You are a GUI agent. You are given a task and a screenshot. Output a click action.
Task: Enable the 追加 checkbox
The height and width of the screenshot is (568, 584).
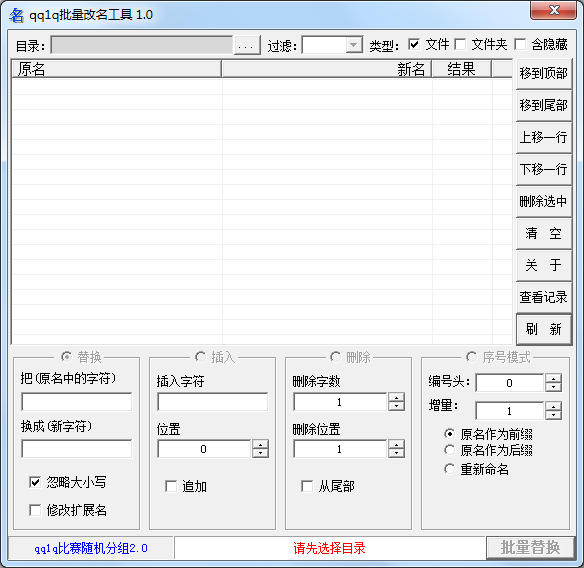coord(171,486)
